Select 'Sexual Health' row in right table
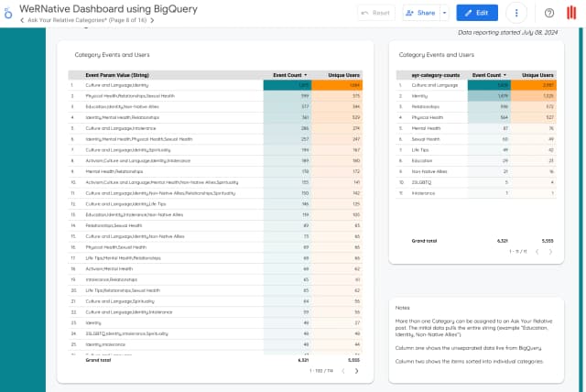This screenshot has width=586, height=392. coord(476,139)
